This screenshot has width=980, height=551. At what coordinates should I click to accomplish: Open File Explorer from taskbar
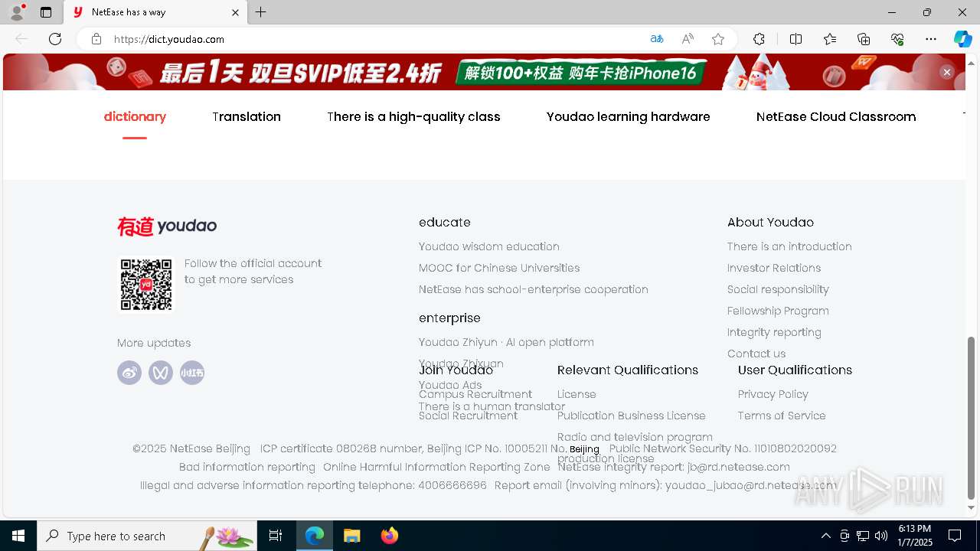(x=351, y=536)
